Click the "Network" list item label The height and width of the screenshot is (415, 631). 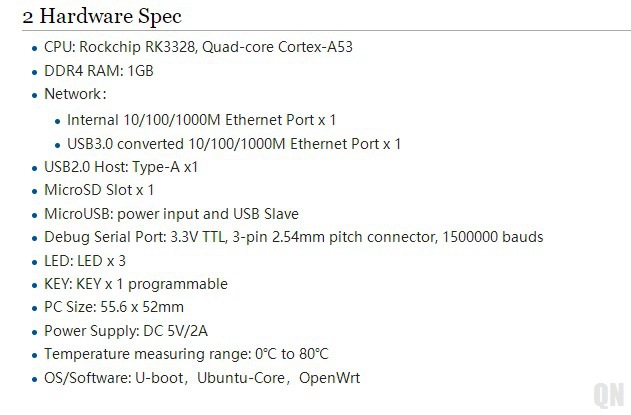73,94
